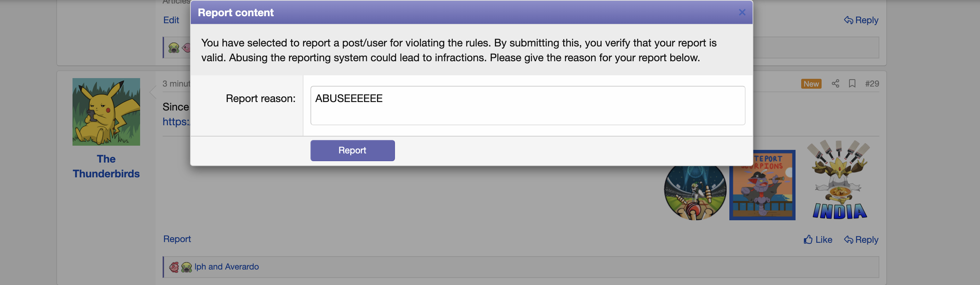Close the Report content dialog

(742, 13)
